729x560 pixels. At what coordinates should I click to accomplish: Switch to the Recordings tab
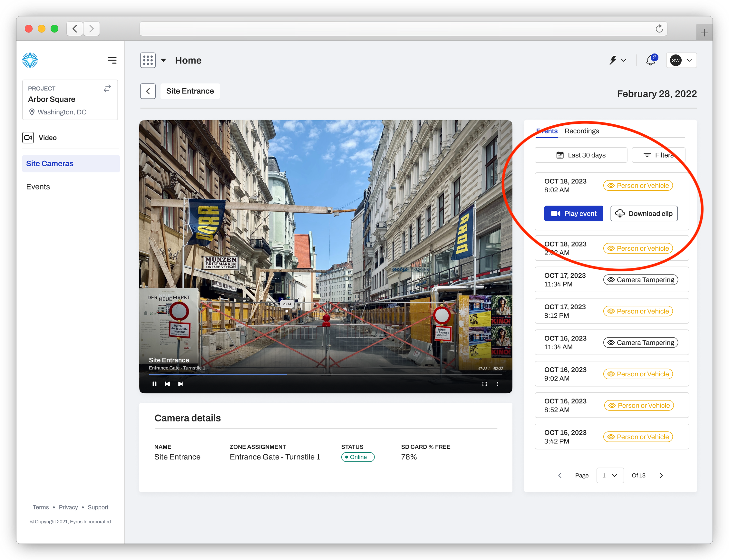click(x=582, y=131)
